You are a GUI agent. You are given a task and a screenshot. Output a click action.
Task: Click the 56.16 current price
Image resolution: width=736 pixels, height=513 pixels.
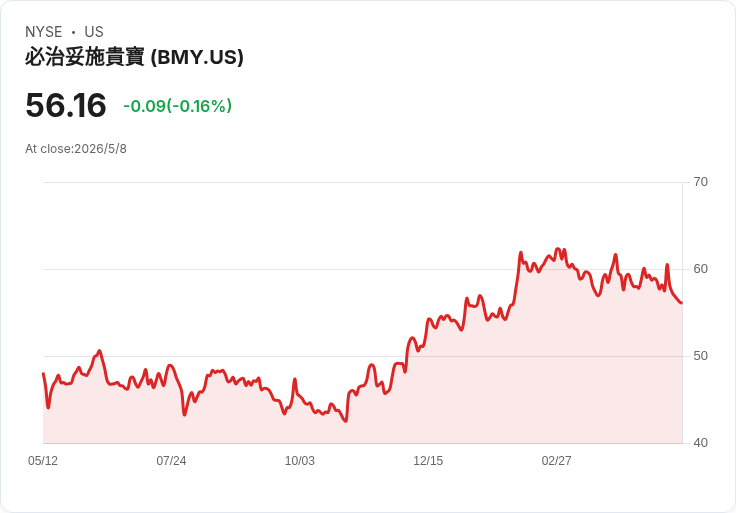(x=66, y=105)
